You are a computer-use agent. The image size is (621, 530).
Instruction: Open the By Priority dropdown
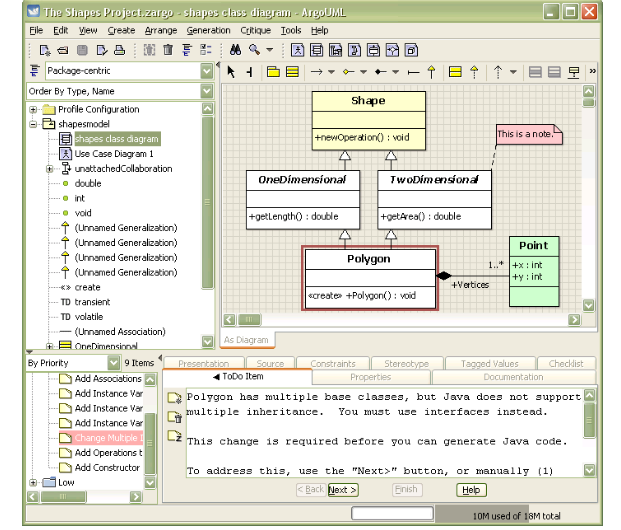(x=114, y=363)
